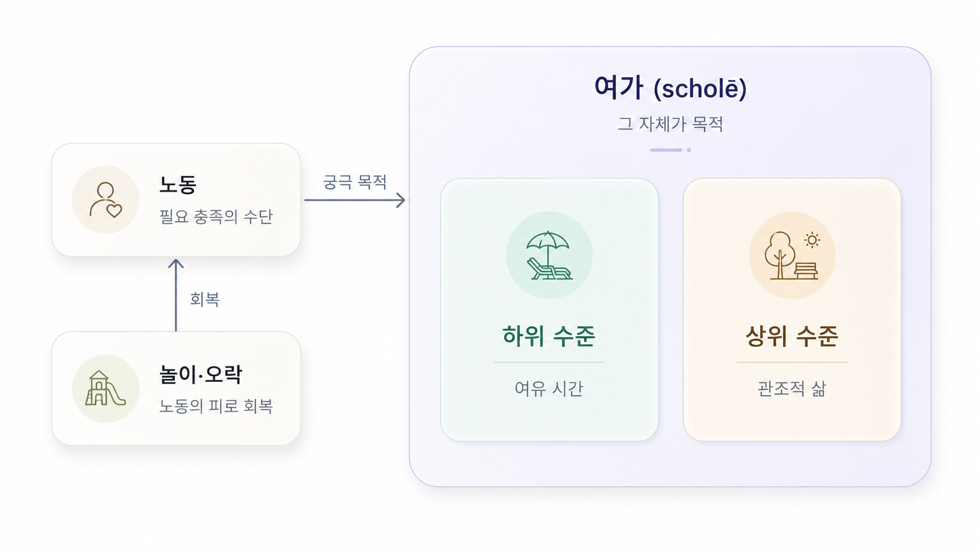
Task: Click the 궁극 목적 arrow label
Action: (355, 182)
